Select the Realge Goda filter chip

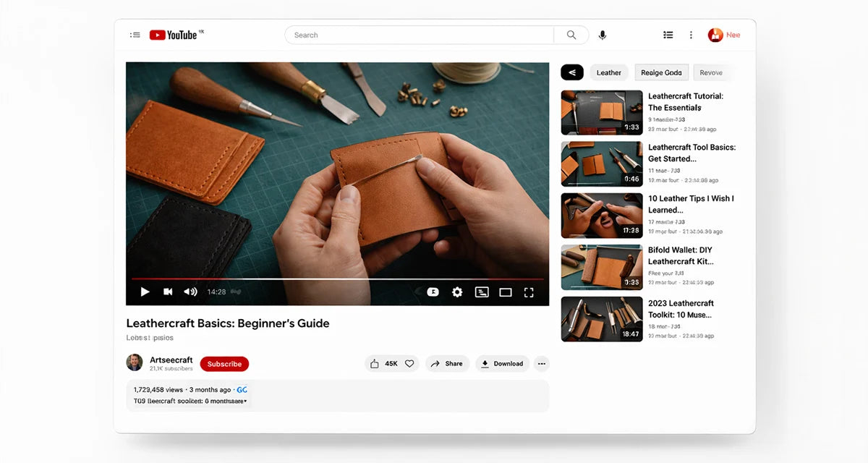click(662, 72)
